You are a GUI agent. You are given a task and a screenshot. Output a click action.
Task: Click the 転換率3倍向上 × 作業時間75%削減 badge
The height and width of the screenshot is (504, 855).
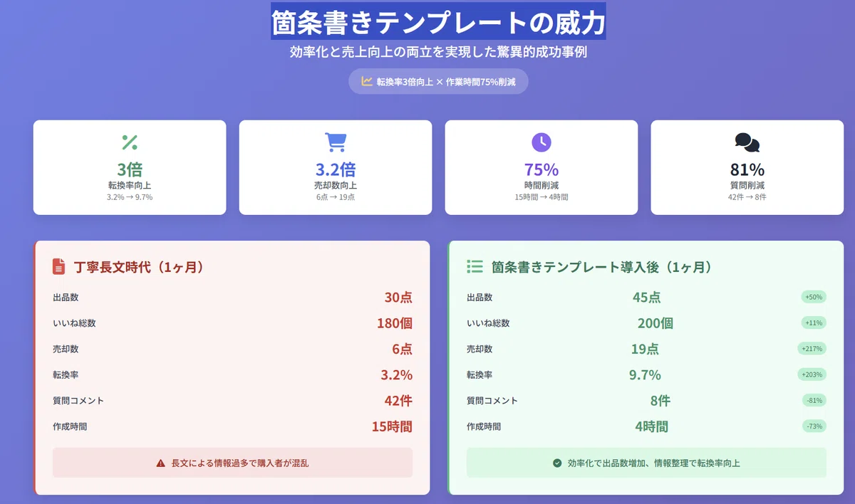pos(438,81)
